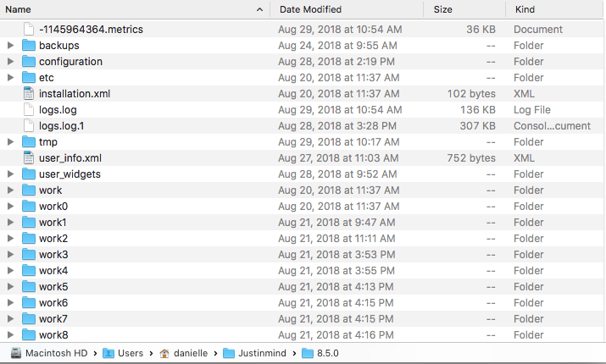This screenshot has width=606, height=364.
Task: Expand the tmp folder disclosure triangle
Action: 10,142
